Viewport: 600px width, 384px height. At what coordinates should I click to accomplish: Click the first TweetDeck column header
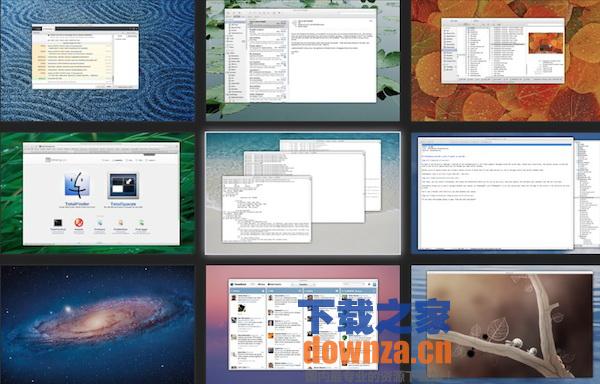pyautogui.click(x=247, y=291)
